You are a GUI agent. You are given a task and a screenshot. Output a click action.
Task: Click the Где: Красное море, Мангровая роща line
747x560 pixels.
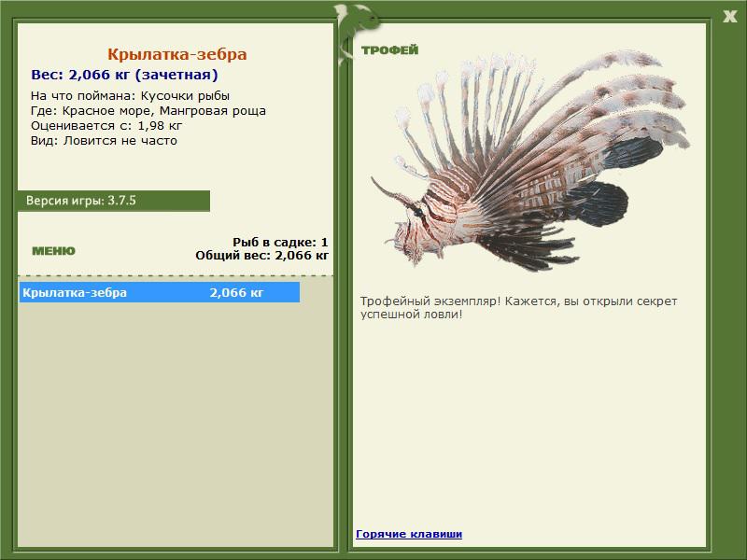click(x=148, y=111)
